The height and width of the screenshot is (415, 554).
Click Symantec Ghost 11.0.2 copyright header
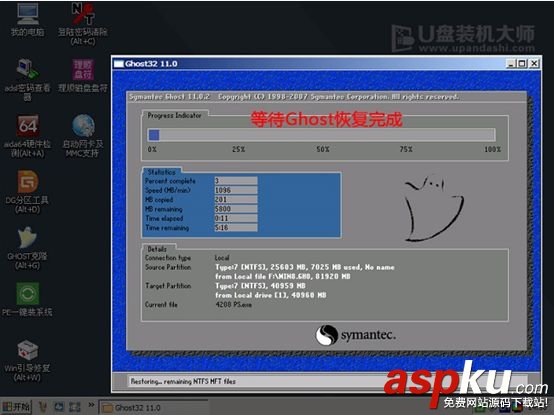point(294,97)
